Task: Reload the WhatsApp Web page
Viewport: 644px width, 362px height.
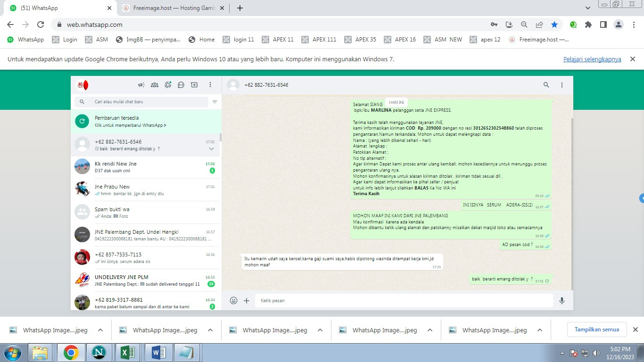Action: point(41,25)
